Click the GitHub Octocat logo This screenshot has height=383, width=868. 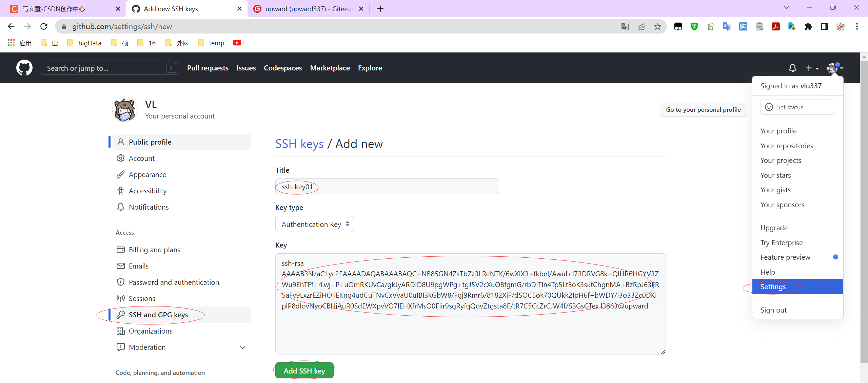click(24, 68)
